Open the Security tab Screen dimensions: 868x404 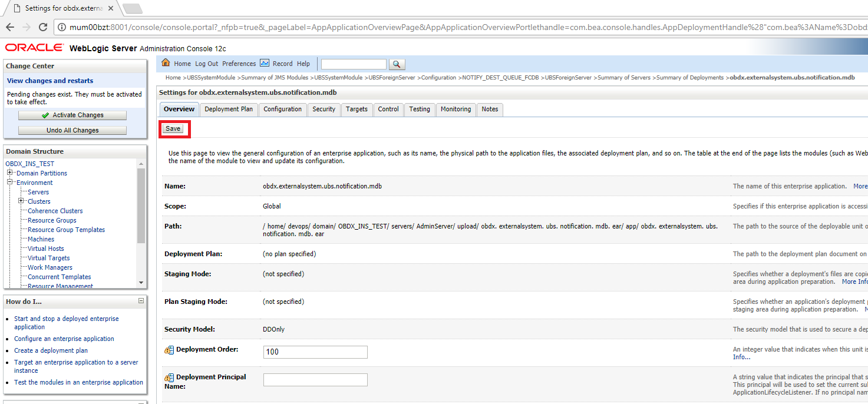pos(324,109)
